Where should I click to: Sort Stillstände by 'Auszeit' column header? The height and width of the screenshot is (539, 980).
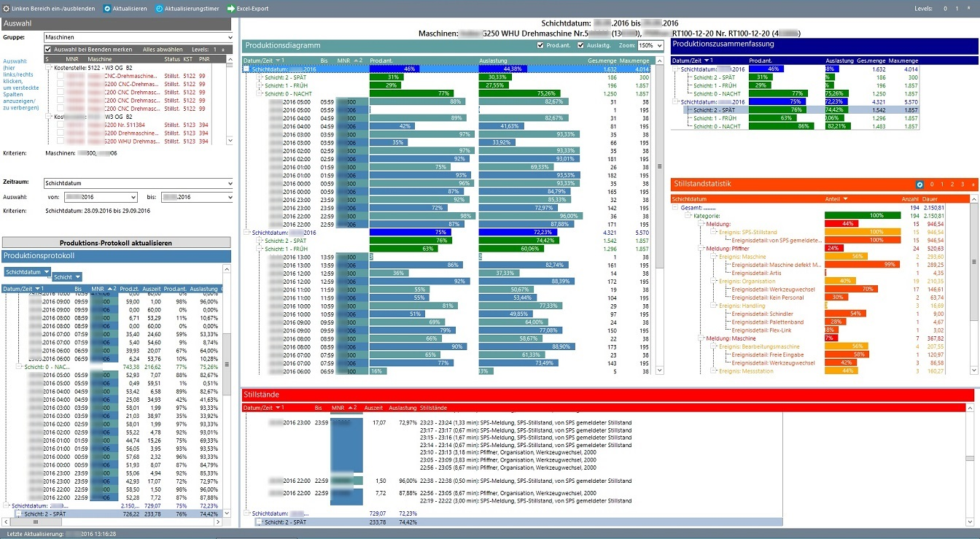click(373, 408)
